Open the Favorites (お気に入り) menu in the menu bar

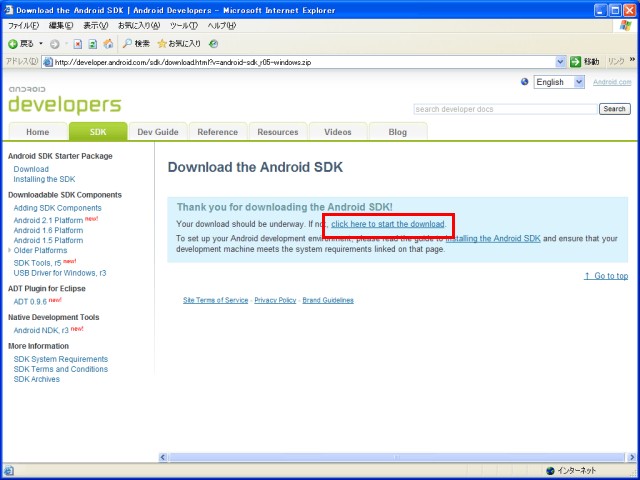139,26
